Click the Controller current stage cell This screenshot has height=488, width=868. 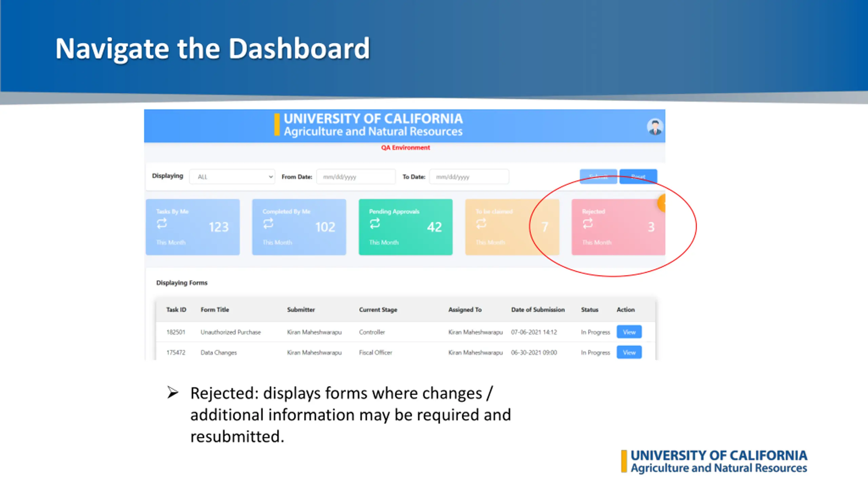372,332
